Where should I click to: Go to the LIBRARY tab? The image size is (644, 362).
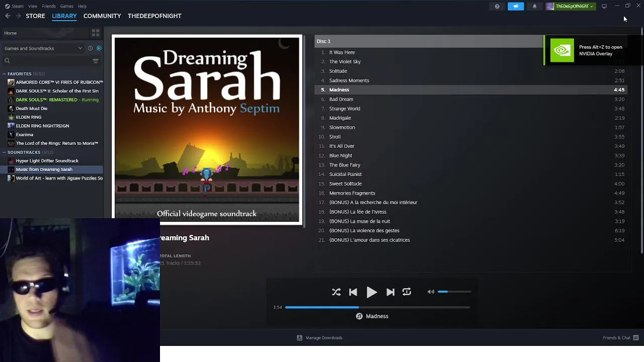pyautogui.click(x=64, y=16)
